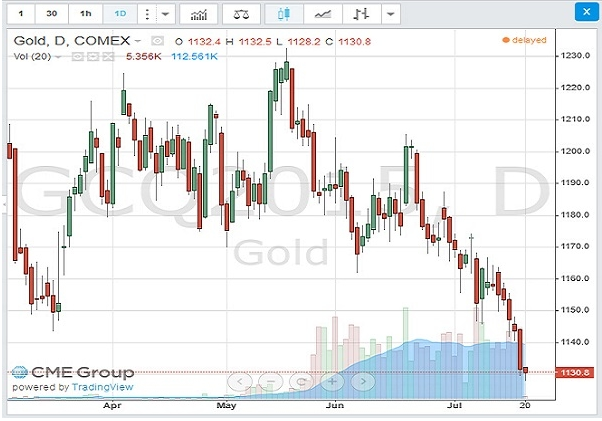Select the 1 minute interval button

coord(21,14)
